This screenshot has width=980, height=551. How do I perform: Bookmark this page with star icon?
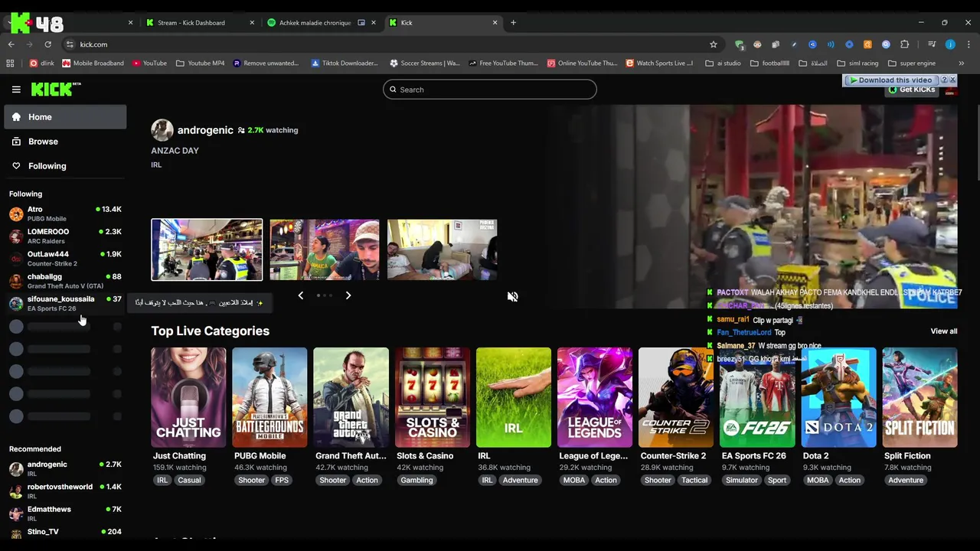click(x=714, y=44)
